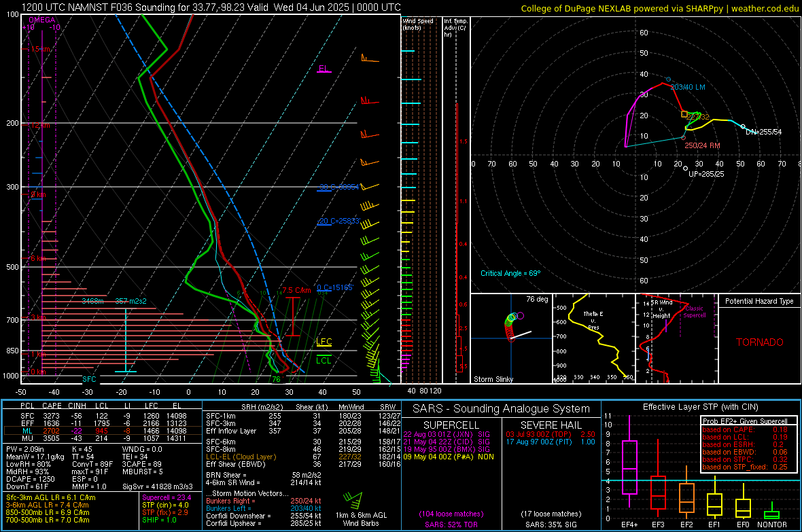
Task: Click the '357 m2s2' effective SRH label
Action: tap(131, 301)
